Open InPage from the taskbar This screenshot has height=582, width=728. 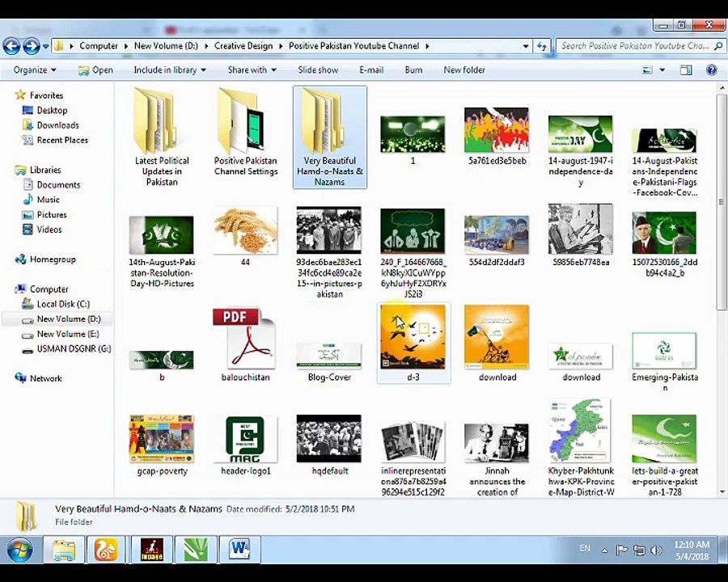click(x=152, y=550)
